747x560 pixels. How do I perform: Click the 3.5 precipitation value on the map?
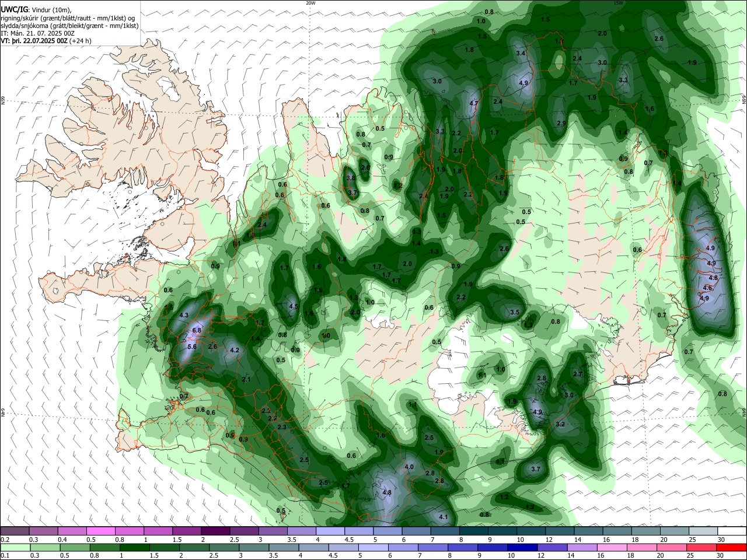click(515, 313)
